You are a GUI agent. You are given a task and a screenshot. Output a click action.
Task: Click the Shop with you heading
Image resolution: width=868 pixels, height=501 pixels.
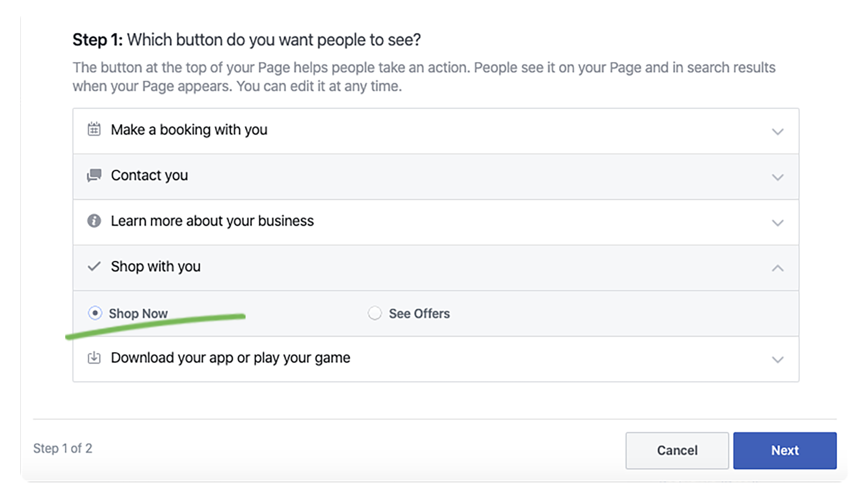(156, 267)
